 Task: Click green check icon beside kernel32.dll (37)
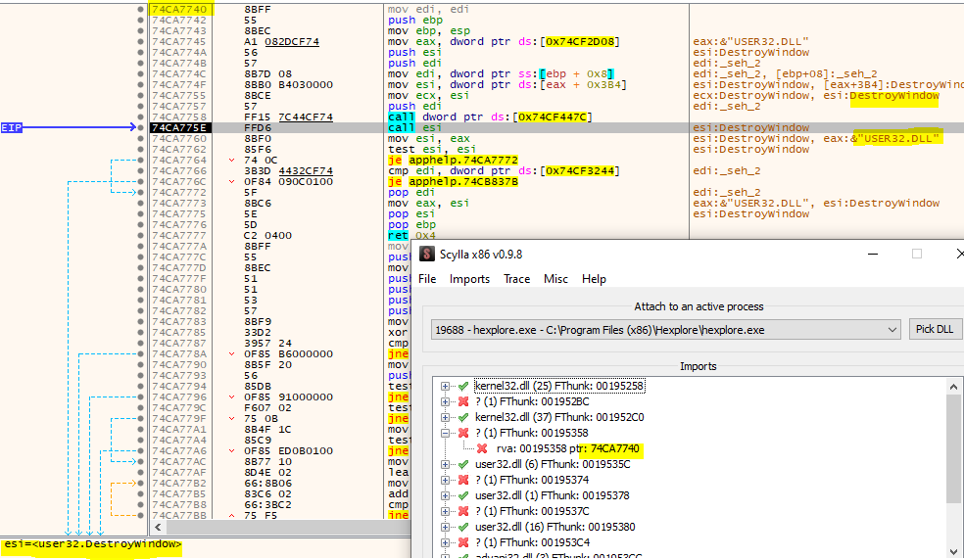point(463,417)
